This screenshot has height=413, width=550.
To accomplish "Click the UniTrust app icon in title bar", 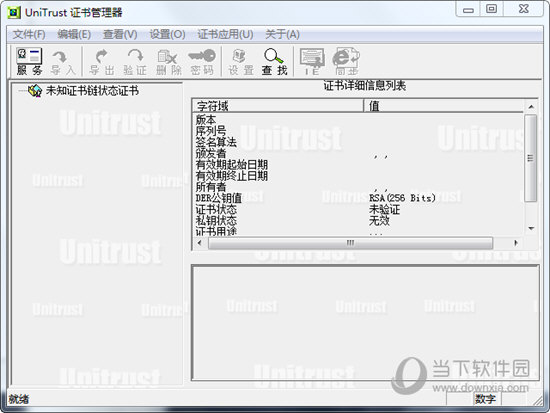I will pos(14,13).
